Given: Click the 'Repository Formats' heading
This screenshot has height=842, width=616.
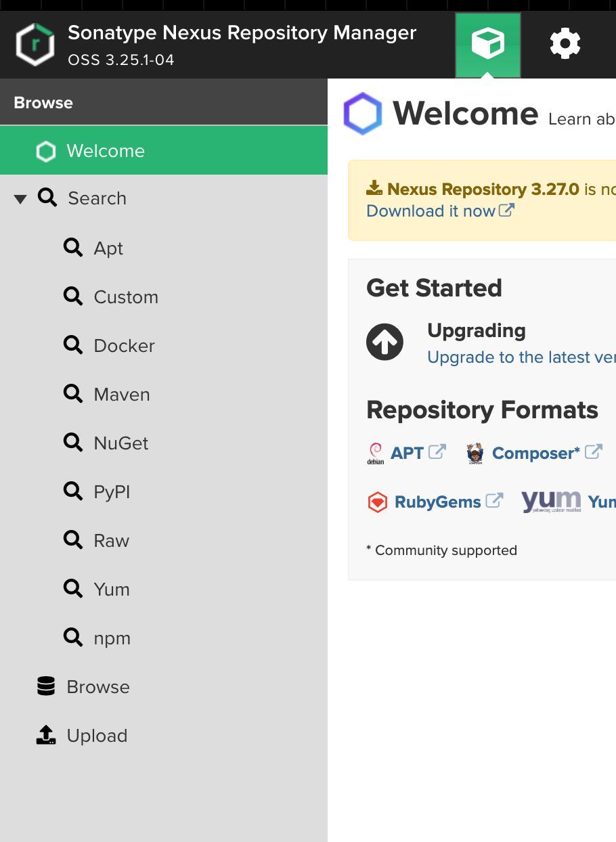Looking at the screenshot, I should coord(482,409).
